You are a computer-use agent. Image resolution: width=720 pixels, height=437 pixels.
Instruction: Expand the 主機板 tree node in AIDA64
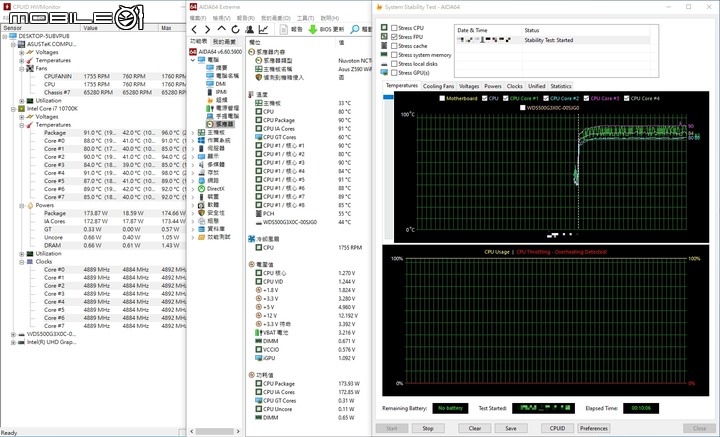click(x=193, y=132)
